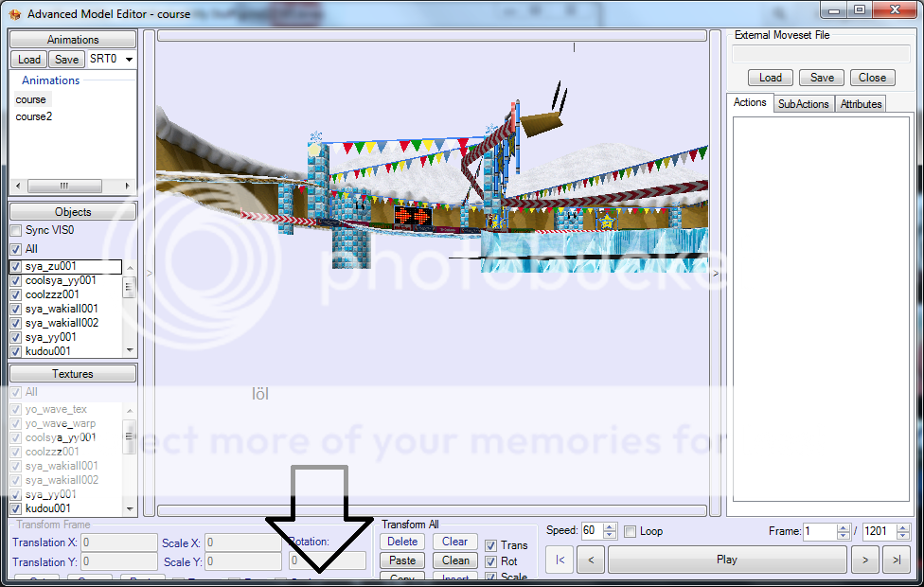Jump to the first animation frame
The image size is (924, 587).
pyautogui.click(x=560, y=560)
